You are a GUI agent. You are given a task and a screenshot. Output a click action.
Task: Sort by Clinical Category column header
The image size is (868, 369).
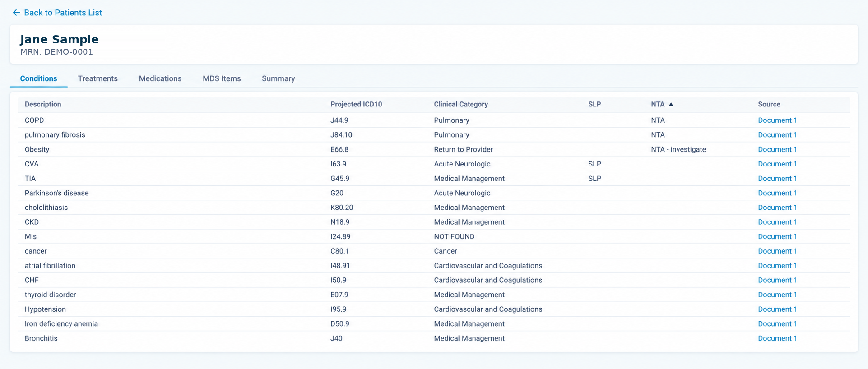point(461,104)
